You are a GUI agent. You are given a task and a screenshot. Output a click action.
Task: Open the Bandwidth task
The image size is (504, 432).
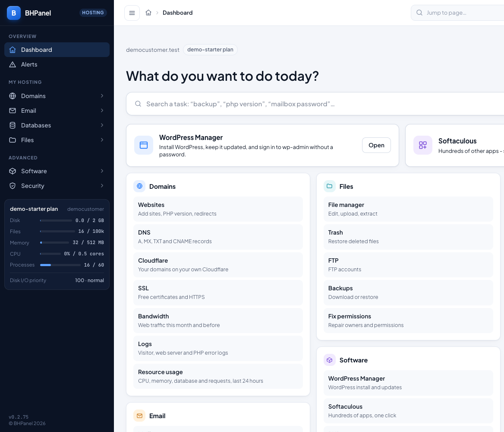point(218,320)
